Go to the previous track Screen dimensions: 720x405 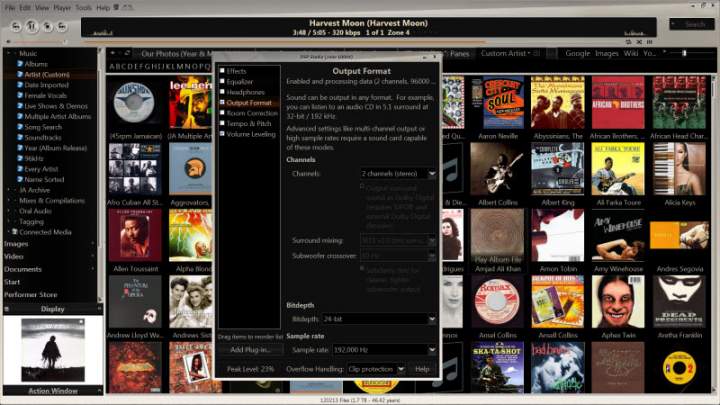pos(16,27)
